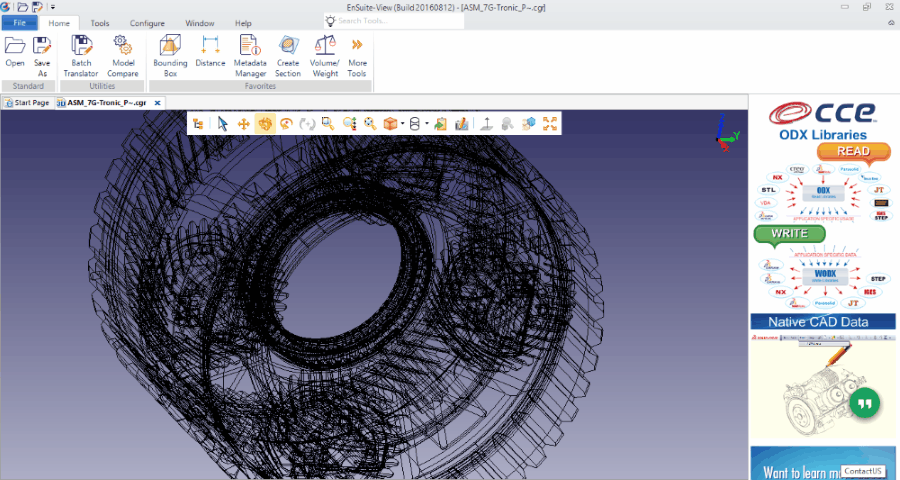Activate the Zoom Window magnifier tool
Viewport: 900px width, 480px height.
coord(328,124)
